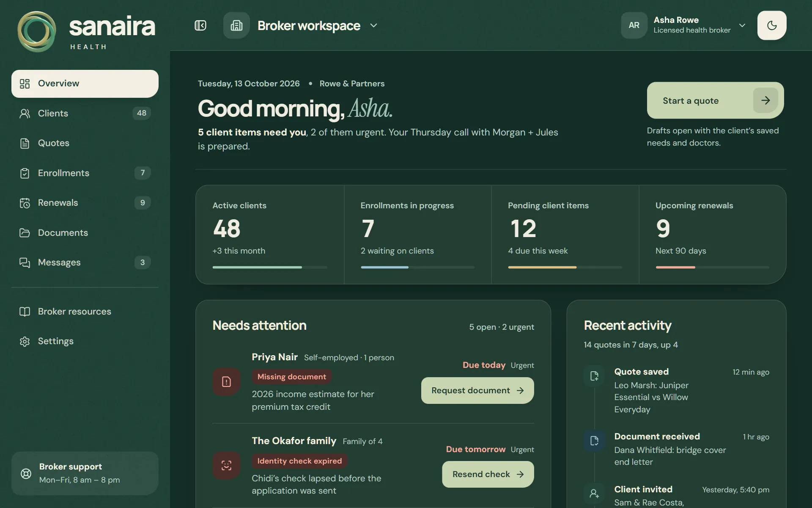Open the Enrollments in progress stat card
Image resolution: width=812 pixels, height=508 pixels.
pos(417,235)
